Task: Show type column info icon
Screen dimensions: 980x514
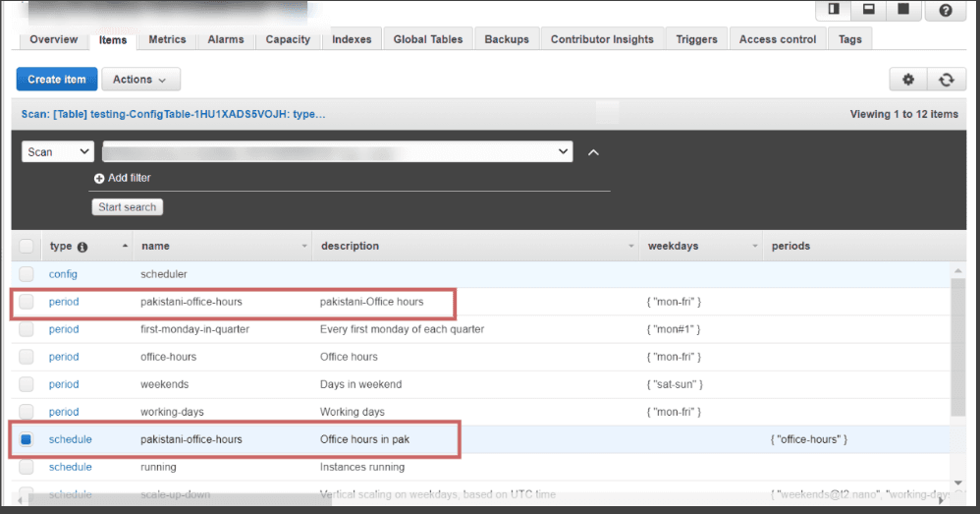Action: 82,247
